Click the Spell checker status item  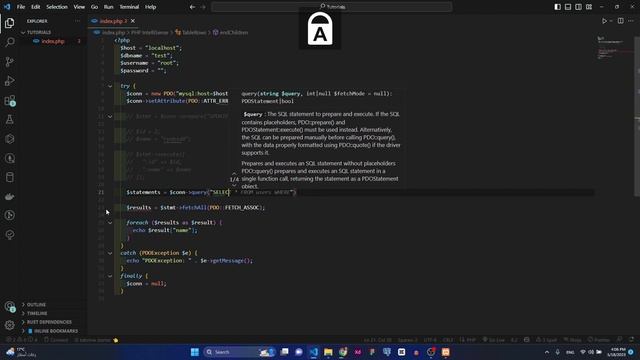pyautogui.click(x=546, y=340)
